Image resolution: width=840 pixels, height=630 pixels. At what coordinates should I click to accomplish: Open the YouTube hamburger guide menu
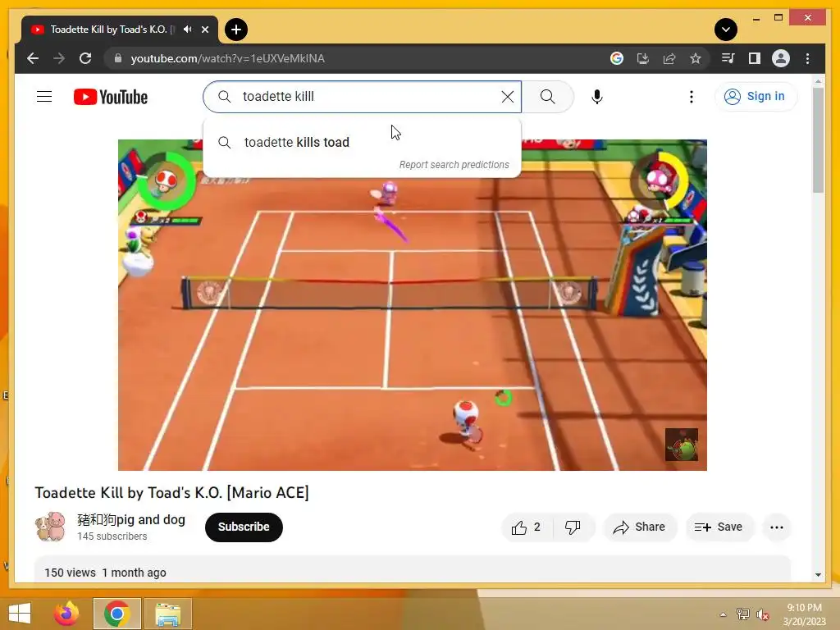click(x=44, y=97)
